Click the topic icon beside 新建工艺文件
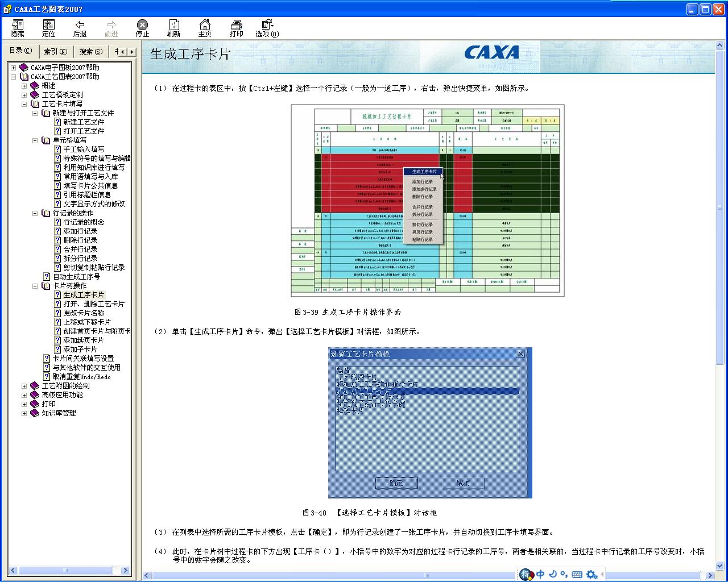The height and width of the screenshot is (582, 728). coord(57,122)
